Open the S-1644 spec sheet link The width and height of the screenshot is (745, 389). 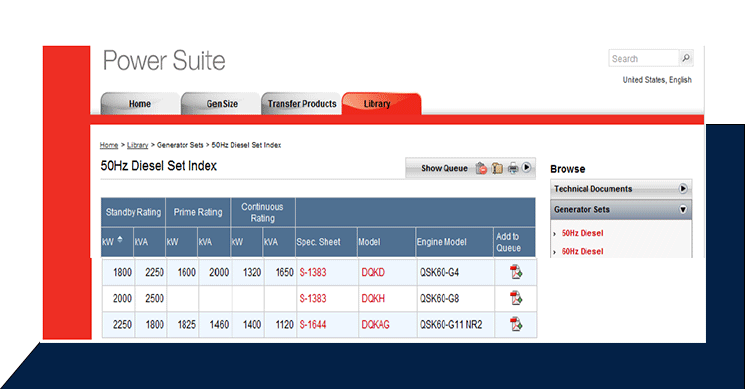pos(313,324)
